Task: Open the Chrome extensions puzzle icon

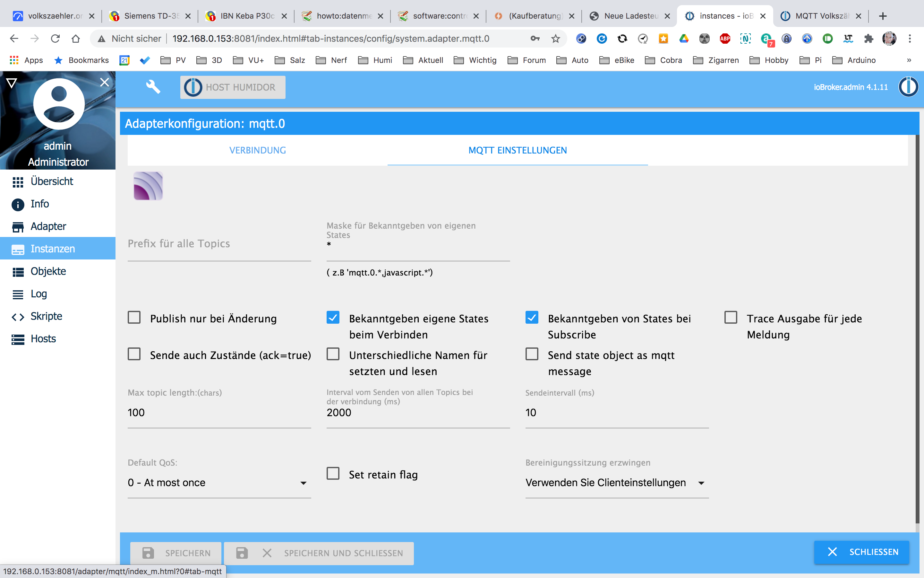Action: coord(868,39)
